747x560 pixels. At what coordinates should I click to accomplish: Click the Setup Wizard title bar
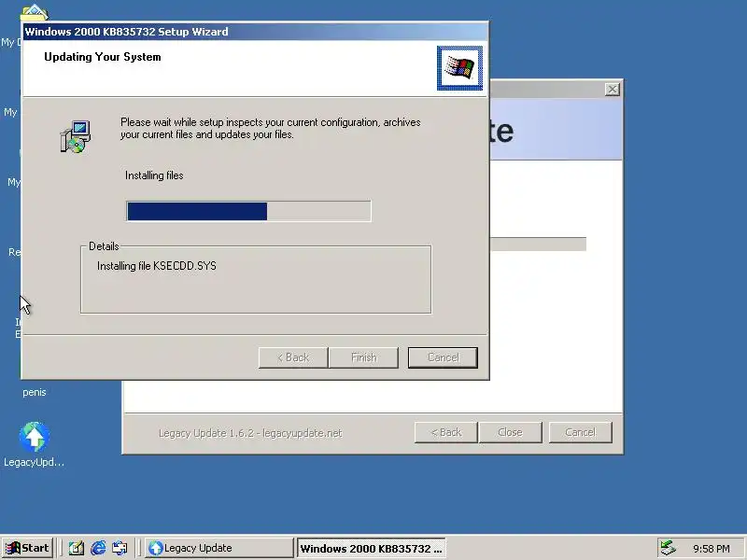[255, 32]
